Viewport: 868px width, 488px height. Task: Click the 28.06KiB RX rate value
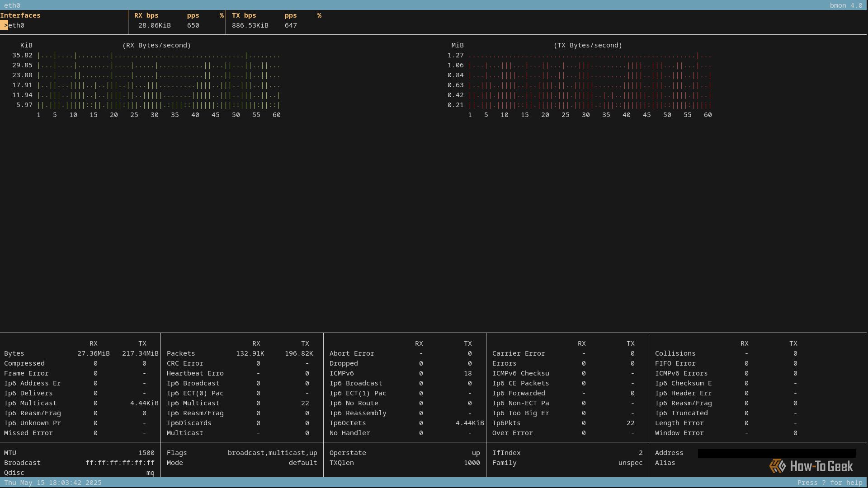(x=154, y=25)
